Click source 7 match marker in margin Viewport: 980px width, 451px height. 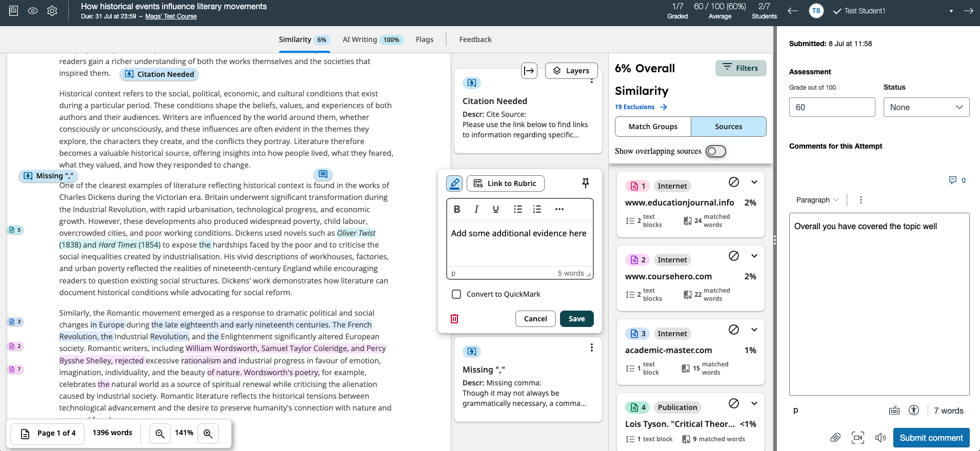click(x=15, y=370)
